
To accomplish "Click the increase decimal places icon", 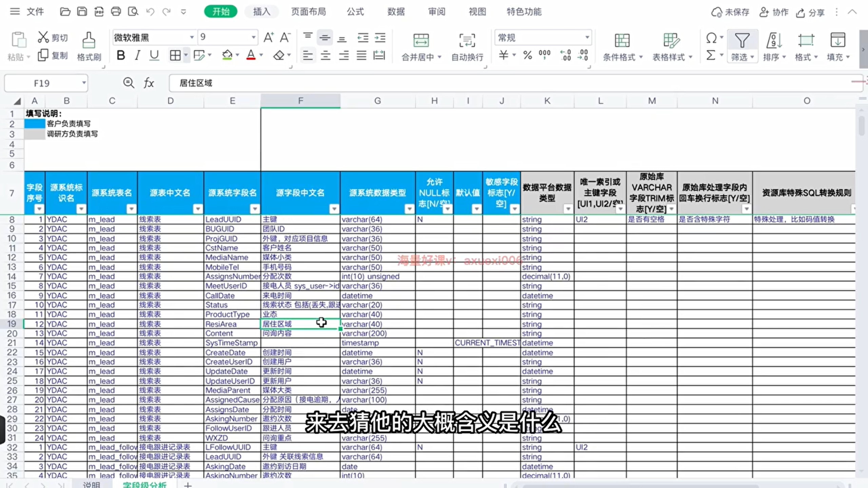I will (566, 55).
